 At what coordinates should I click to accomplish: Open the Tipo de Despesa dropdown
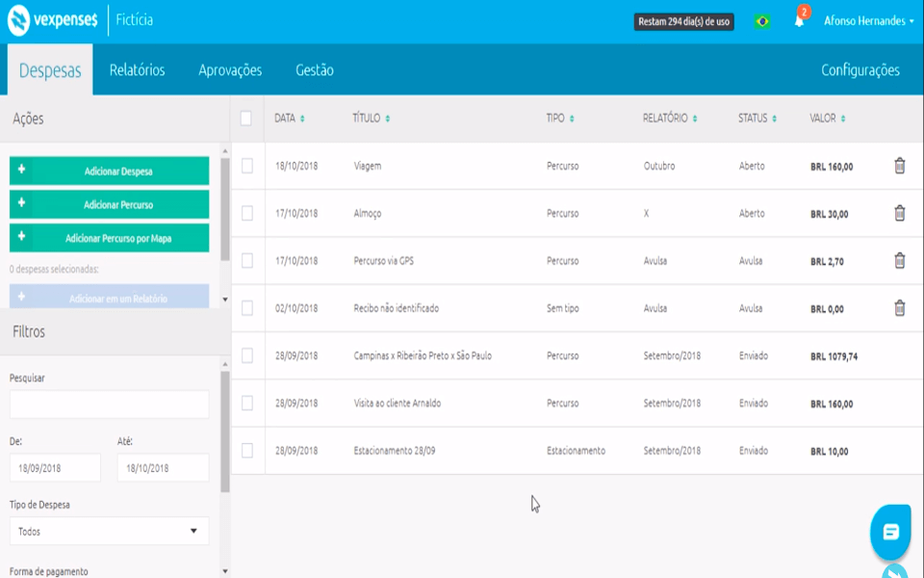point(110,531)
